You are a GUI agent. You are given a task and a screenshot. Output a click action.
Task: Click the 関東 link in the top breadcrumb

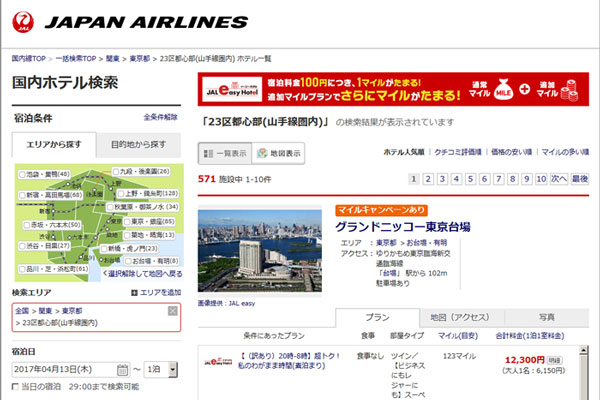click(112, 59)
